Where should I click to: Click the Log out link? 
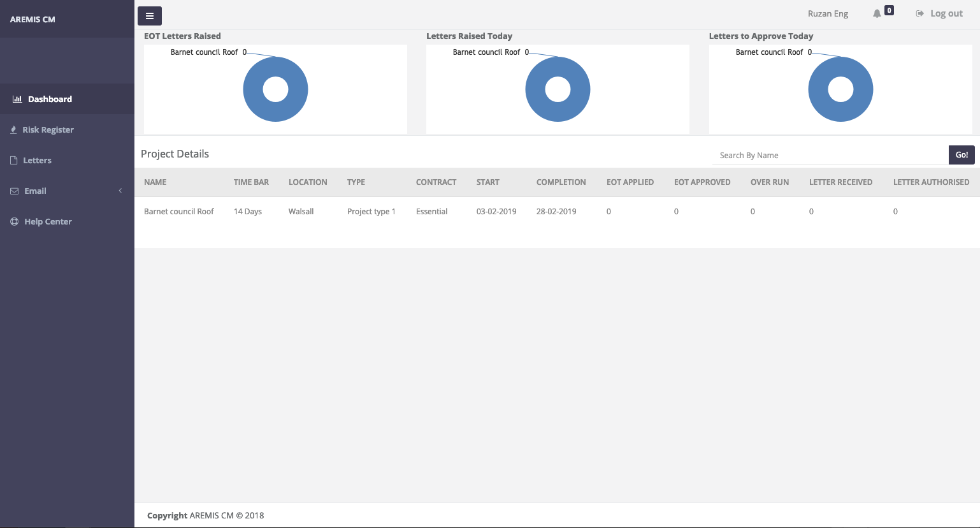coord(946,13)
